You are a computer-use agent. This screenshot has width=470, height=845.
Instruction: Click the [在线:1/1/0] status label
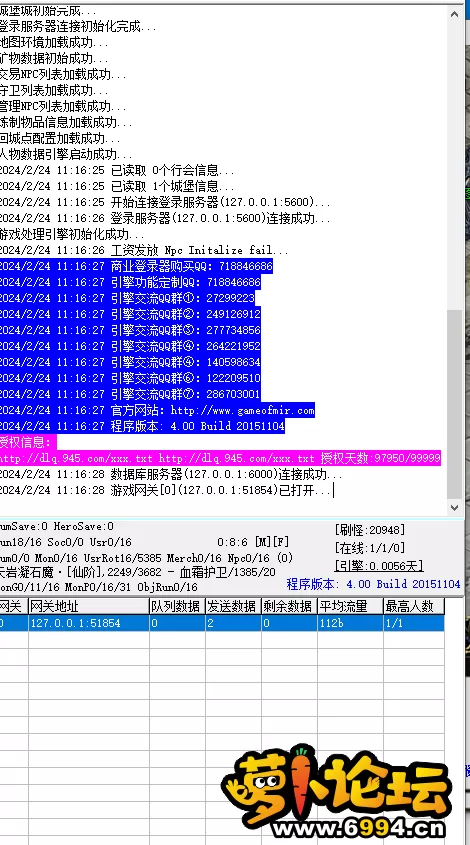[370, 548]
